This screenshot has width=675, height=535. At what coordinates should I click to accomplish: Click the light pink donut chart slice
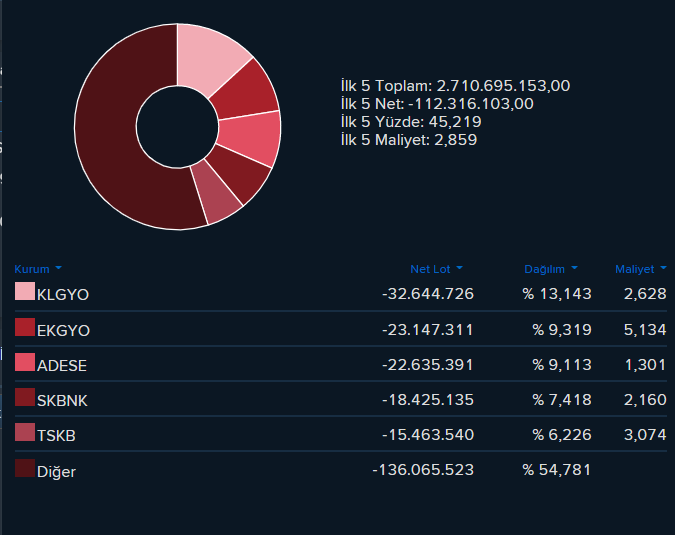coord(209,58)
